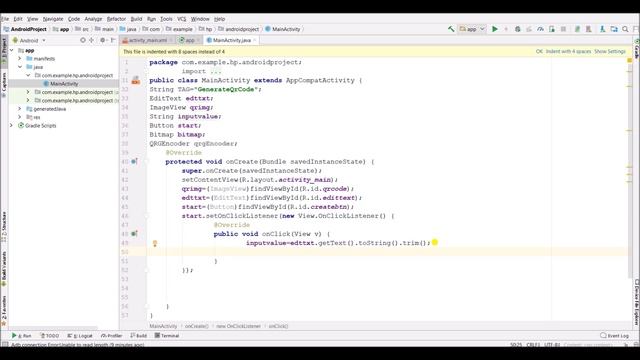Toggle the Structure side tab
This screenshot has width=640, height=360.
pos(4,226)
